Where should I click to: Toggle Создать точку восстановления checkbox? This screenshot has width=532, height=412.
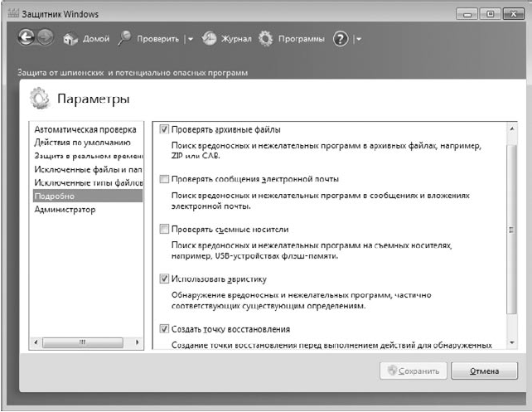(164, 329)
